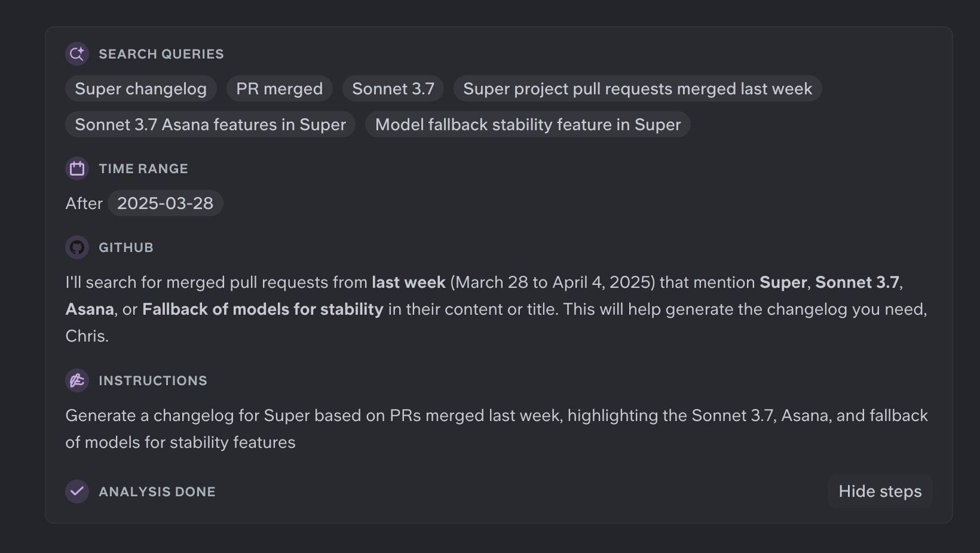Click the time range calendar icon
Screen dimensions: 980x553
[x=77, y=168]
